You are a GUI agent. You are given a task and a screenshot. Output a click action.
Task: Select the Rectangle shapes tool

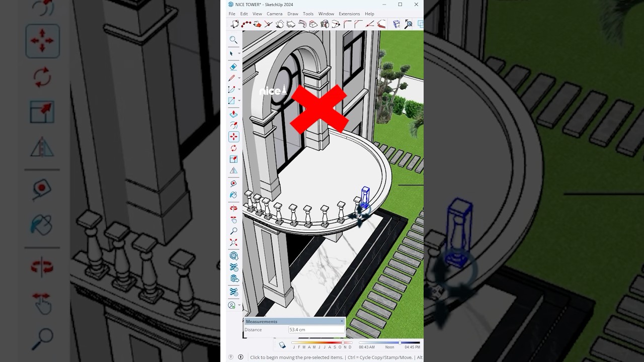(x=232, y=101)
